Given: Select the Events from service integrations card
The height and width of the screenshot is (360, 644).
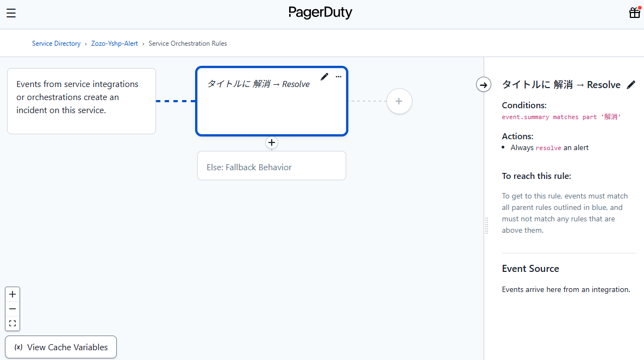Looking at the screenshot, I should [82, 101].
